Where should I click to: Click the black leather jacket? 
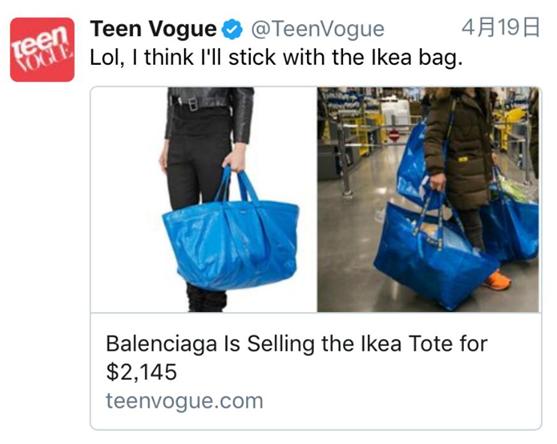pyautogui.click(x=210, y=111)
